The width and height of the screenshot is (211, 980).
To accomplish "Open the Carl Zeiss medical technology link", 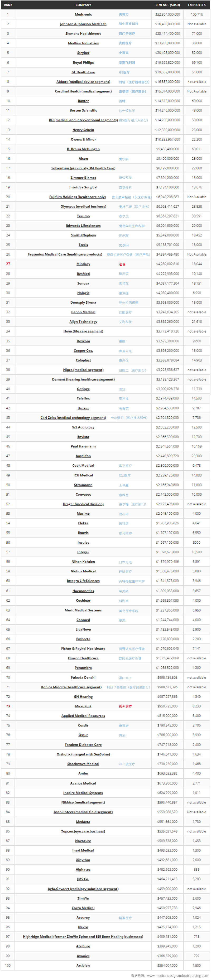I will (x=73, y=418).
